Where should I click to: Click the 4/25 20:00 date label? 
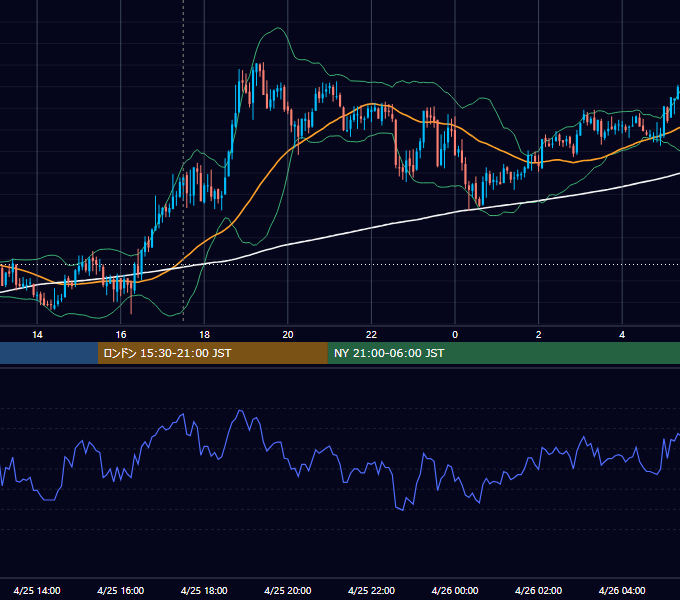(288, 590)
